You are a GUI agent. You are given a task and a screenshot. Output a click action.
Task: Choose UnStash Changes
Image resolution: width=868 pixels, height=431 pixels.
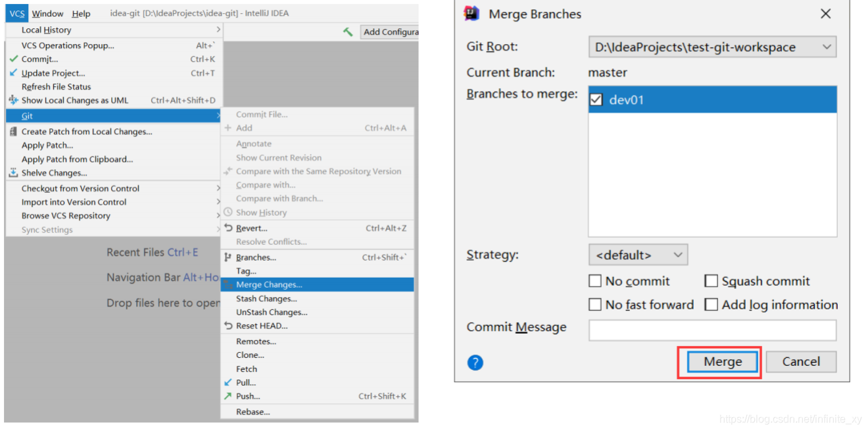tap(317, 313)
